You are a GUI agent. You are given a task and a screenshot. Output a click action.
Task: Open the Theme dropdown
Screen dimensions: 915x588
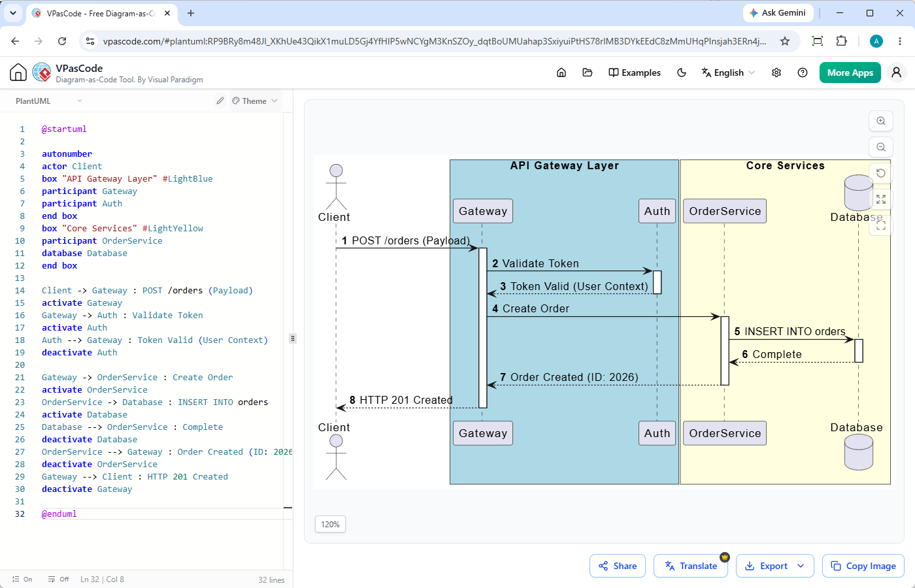[255, 101]
